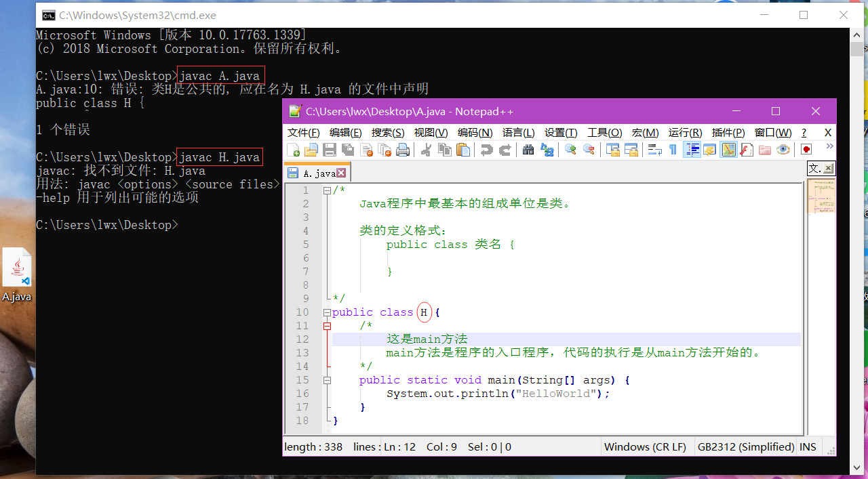Click the Undo arrow icon
Viewport: 868px width, 479px height.
point(487,150)
